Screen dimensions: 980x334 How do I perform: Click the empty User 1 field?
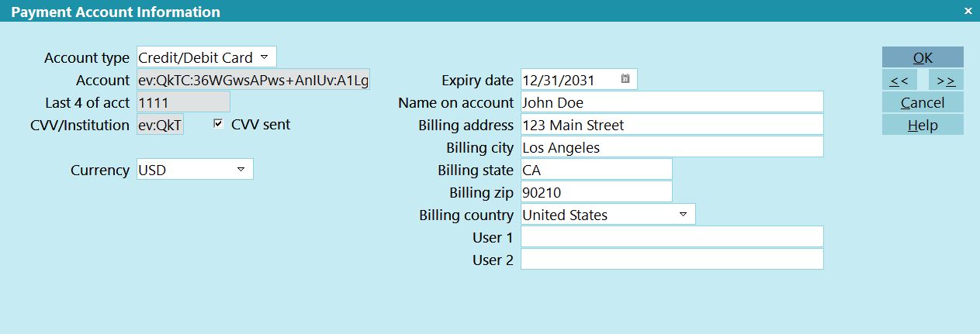[671, 237]
